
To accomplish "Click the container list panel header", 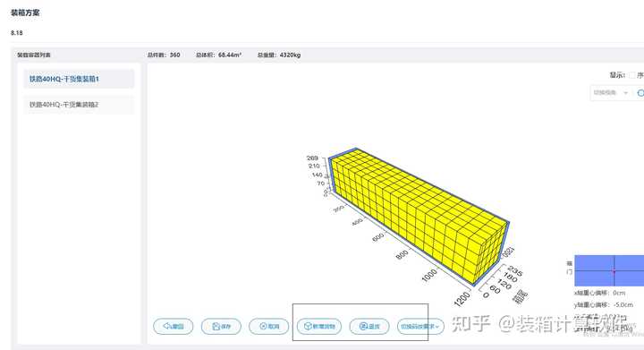I will click(x=34, y=55).
